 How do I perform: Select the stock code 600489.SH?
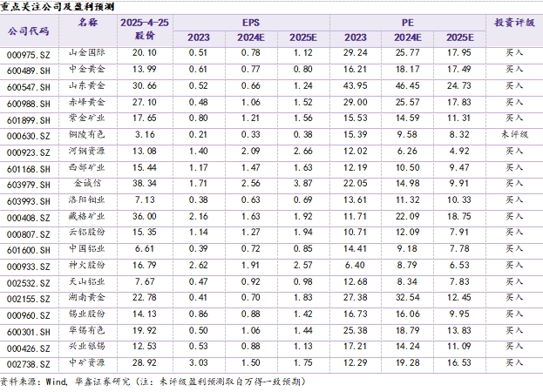[29, 71]
